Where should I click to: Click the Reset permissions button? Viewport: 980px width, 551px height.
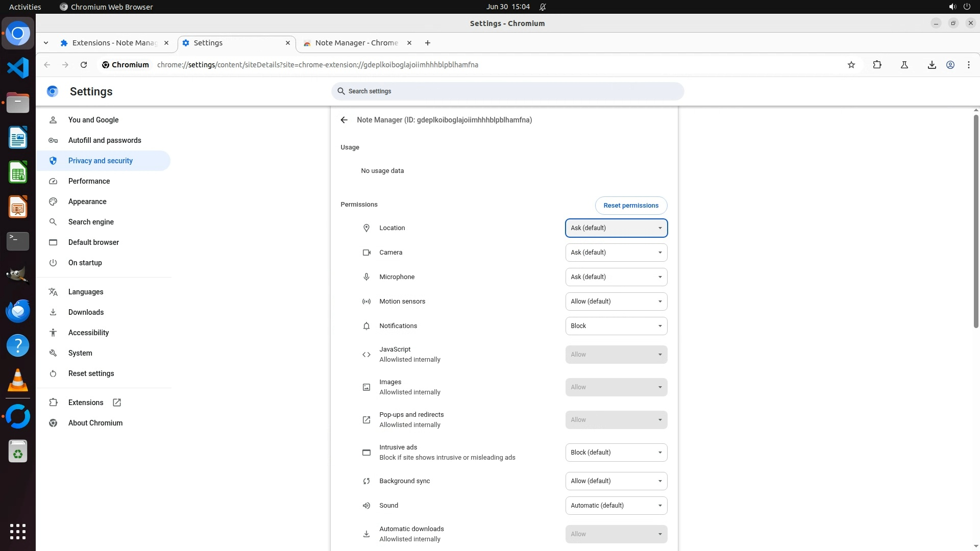[x=630, y=206]
